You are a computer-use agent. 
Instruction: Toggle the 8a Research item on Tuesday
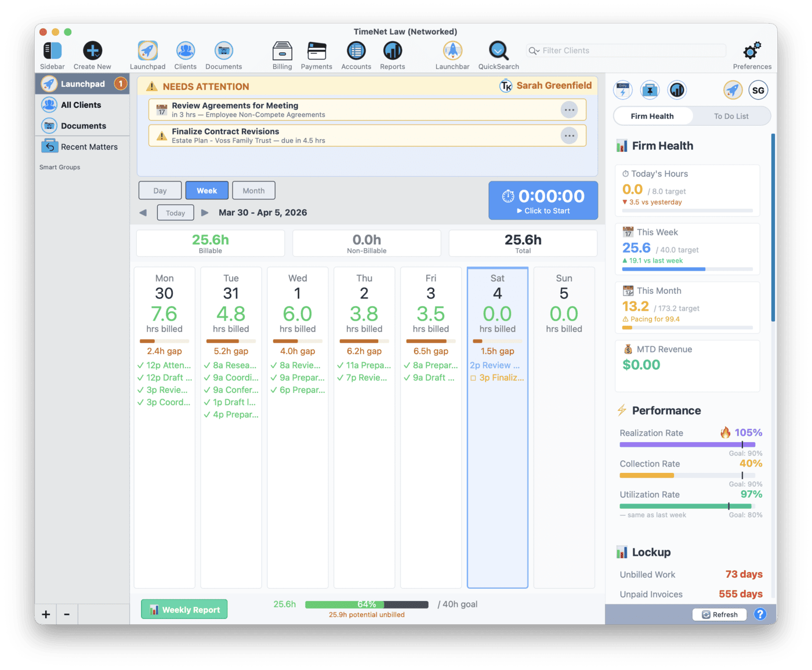pyautogui.click(x=207, y=365)
